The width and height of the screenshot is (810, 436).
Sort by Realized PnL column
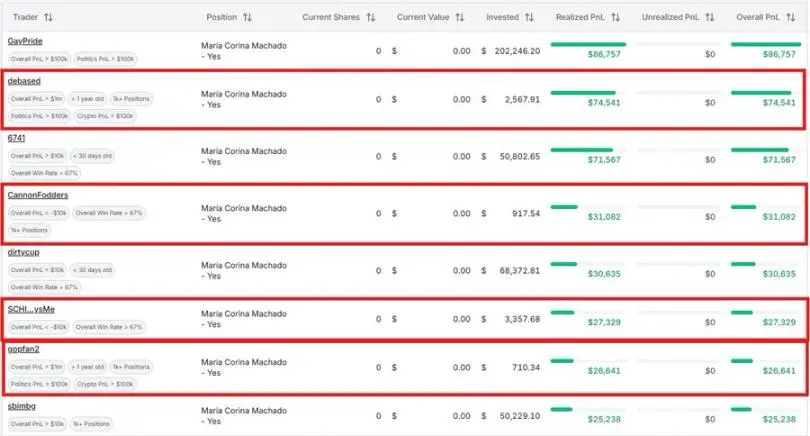[x=616, y=17]
